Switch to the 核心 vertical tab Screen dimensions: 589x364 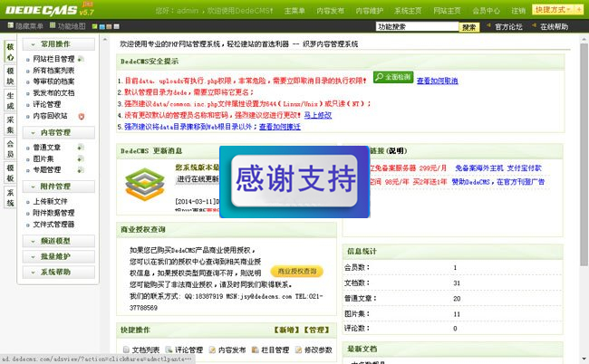(10, 52)
